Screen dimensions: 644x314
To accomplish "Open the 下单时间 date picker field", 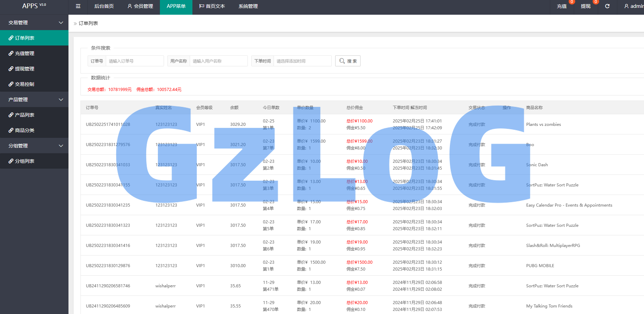I will (x=302, y=61).
